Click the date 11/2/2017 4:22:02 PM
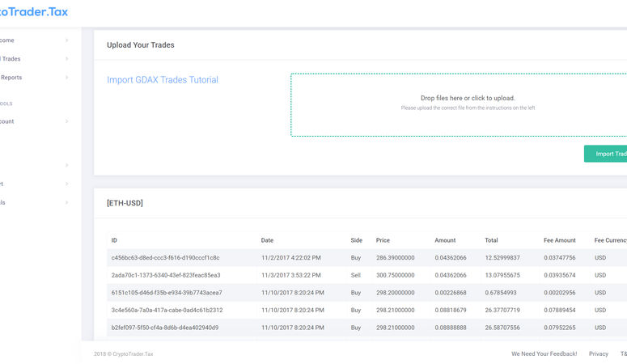The image size is (627, 364). tap(290, 257)
